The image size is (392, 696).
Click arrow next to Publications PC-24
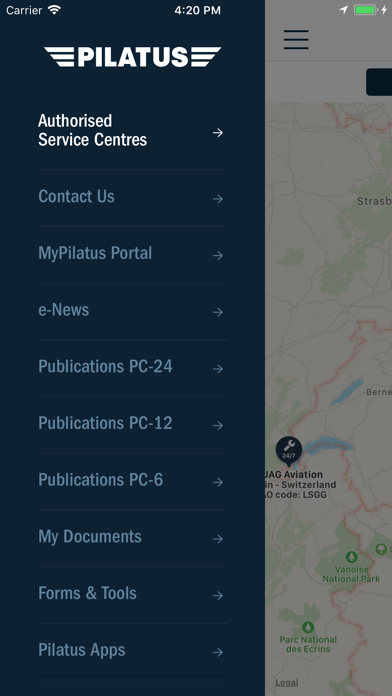pos(218,369)
